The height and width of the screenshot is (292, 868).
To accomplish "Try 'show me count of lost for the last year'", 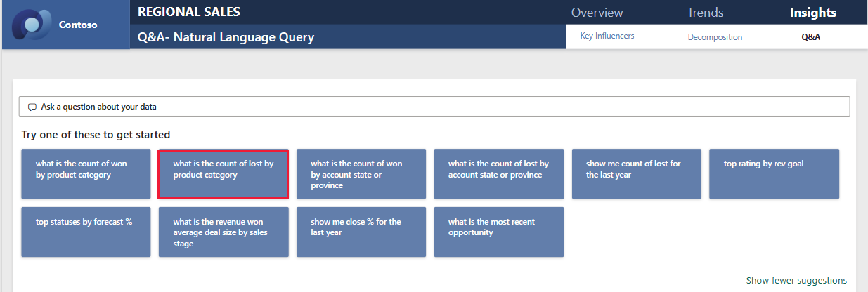I will pos(636,173).
